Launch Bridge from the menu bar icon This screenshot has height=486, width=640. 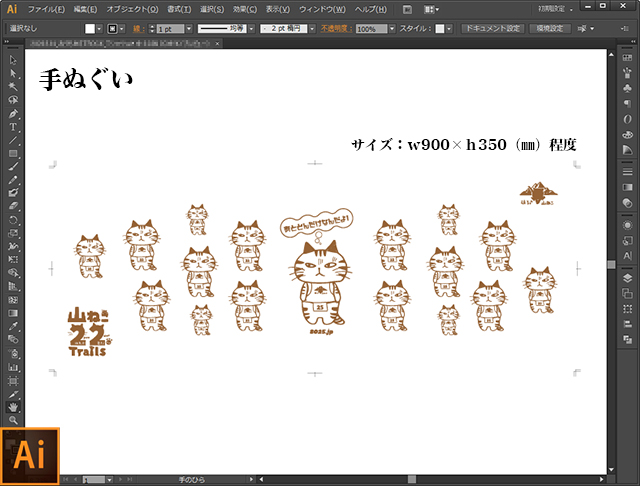point(407,9)
